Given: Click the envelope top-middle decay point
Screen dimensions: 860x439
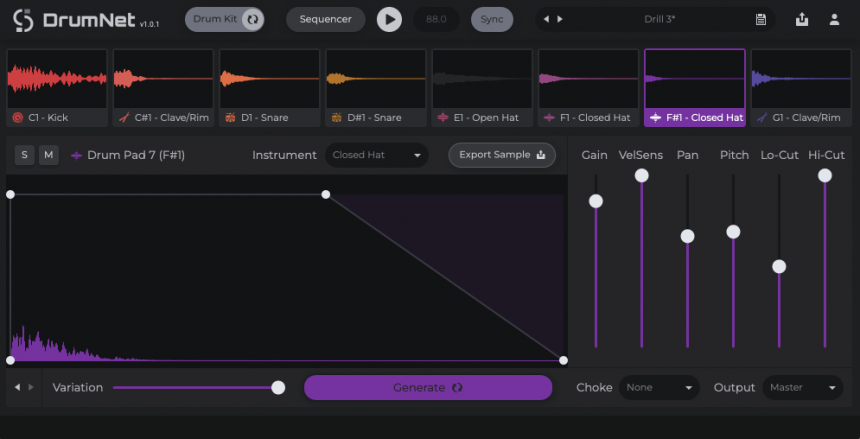Looking at the screenshot, I should 326,194.
